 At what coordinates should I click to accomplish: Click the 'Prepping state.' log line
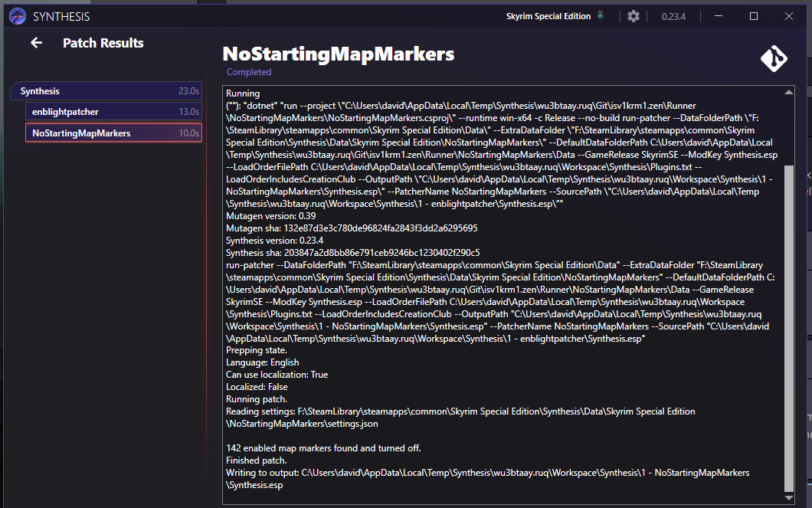tap(256, 350)
